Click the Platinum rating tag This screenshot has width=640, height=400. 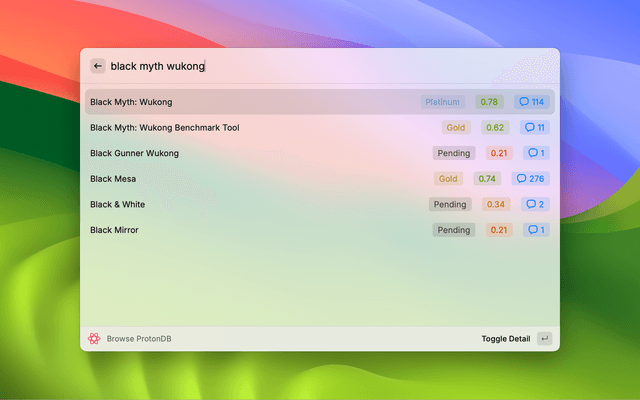click(x=442, y=102)
